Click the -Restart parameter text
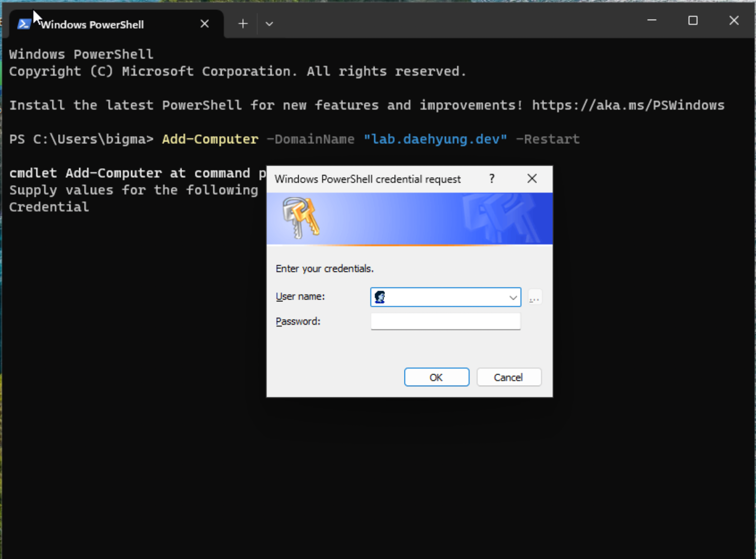 click(x=548, y=139)
